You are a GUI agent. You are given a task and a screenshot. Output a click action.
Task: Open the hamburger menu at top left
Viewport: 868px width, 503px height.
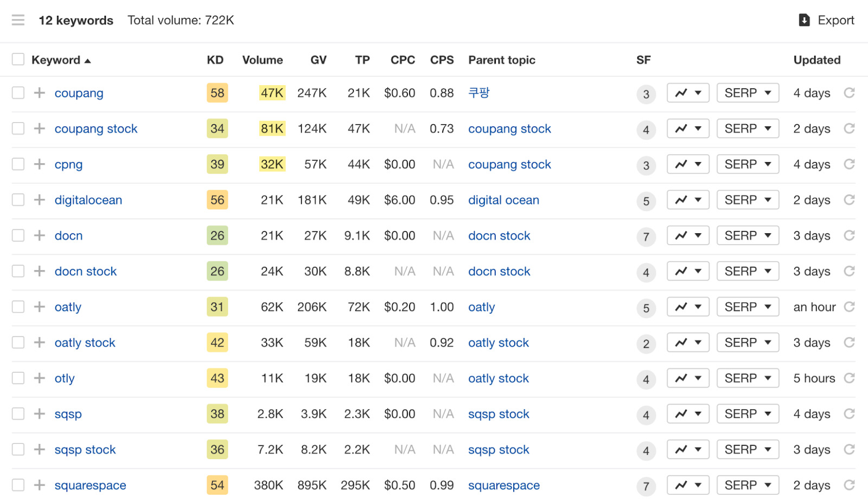tap(18, 20)
